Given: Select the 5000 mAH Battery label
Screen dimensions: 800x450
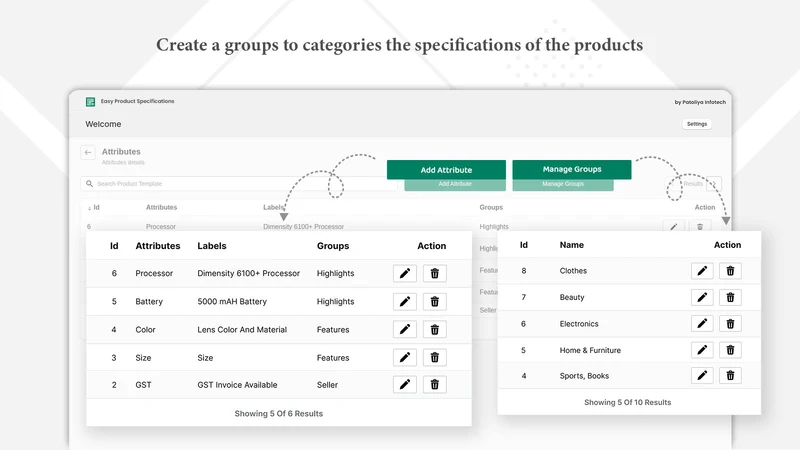Looking at the screenshot, I should [x=232, y=302].
